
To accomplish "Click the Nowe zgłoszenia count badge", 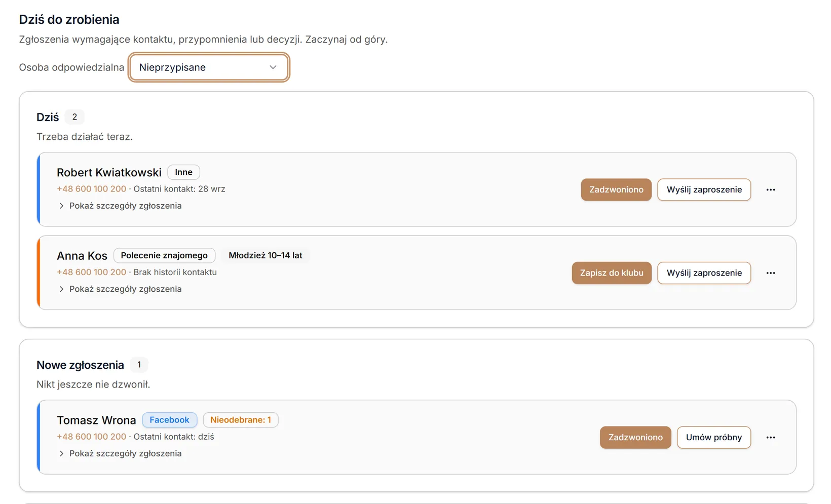I will point(139,365).
